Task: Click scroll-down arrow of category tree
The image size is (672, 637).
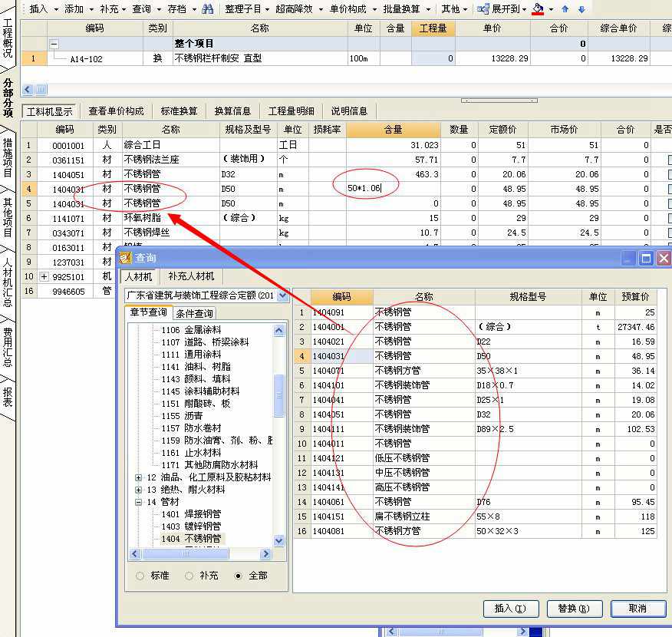Action: 278,540
